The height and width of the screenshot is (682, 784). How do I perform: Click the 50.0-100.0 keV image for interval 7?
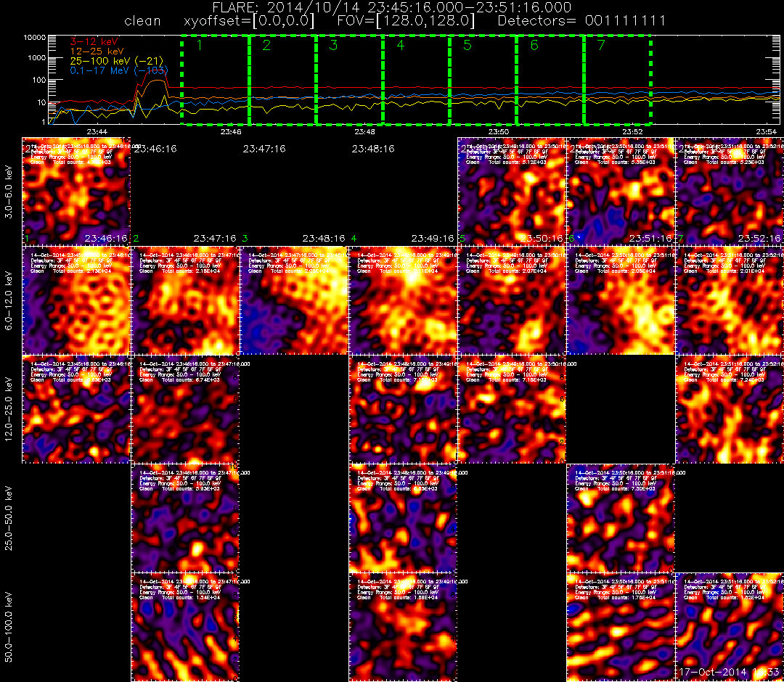click(x=730, y=627)
